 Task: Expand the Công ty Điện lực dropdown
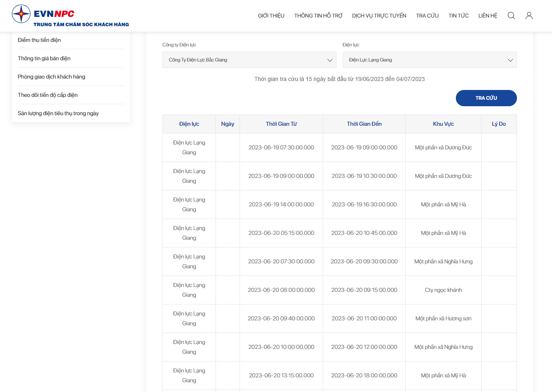[249, 60]
